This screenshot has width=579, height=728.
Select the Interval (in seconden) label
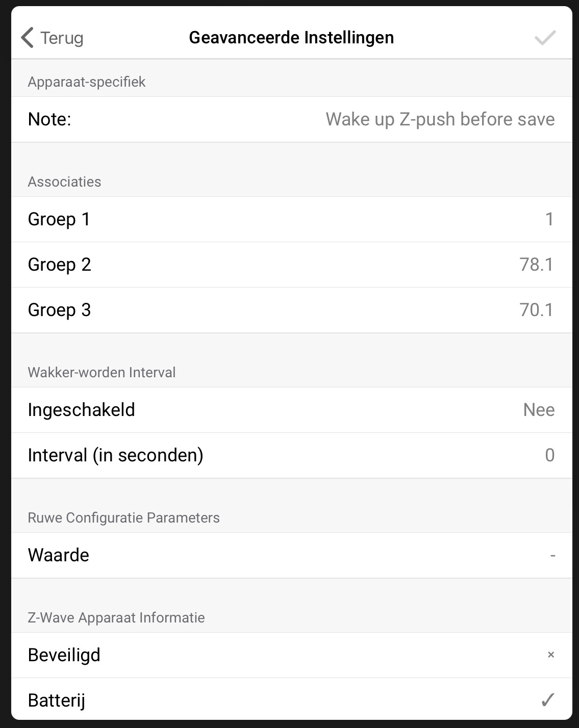point(116,455)
